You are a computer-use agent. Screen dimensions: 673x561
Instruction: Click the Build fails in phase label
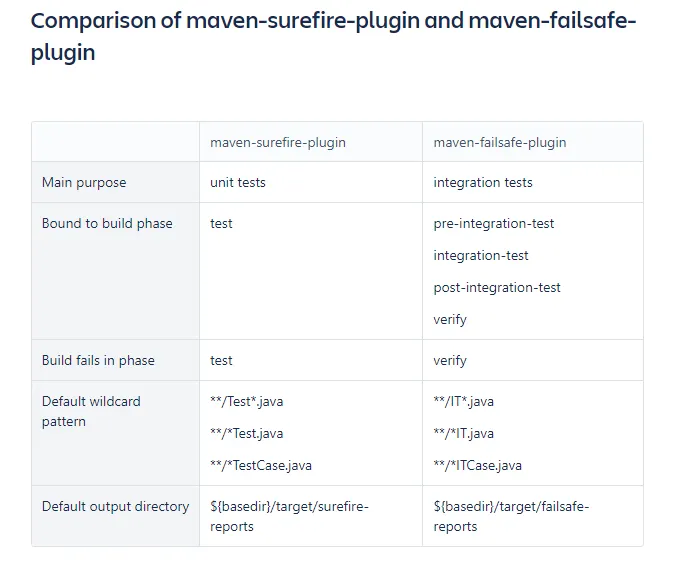[98, 361]
